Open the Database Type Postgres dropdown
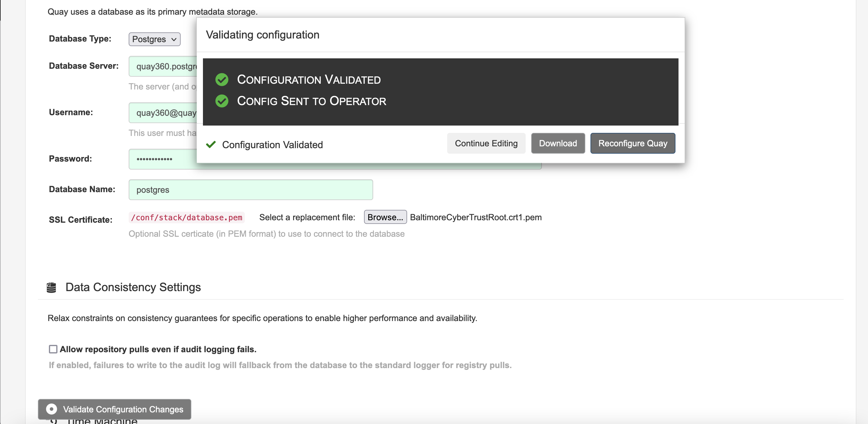Viewport: 868px width, 424px height. (154, 39)
